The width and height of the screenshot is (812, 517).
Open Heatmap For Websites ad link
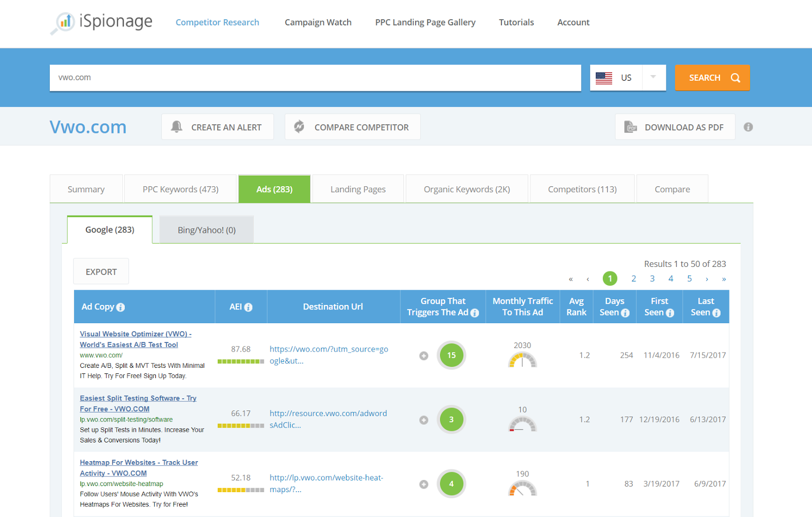click(139, 468)
